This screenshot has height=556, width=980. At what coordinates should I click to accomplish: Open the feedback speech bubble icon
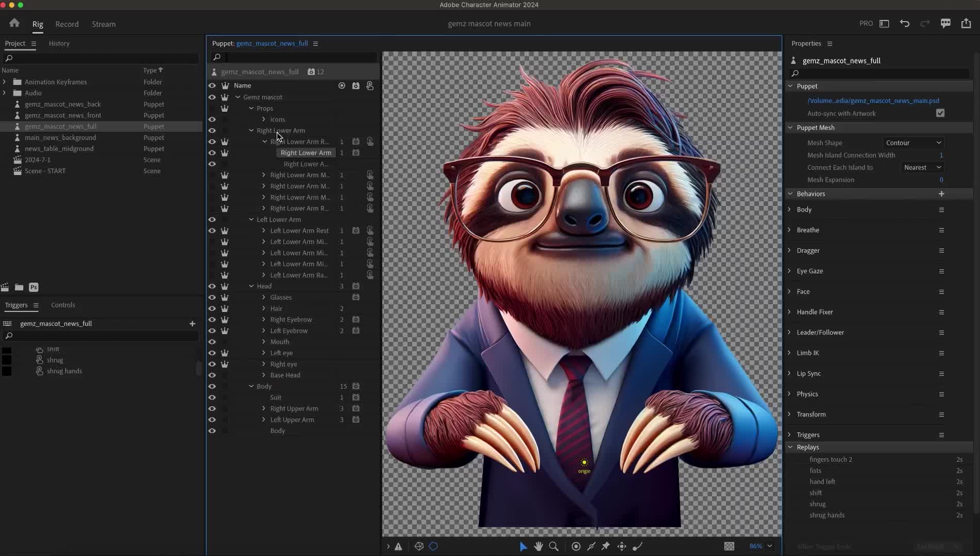[945, 24]
